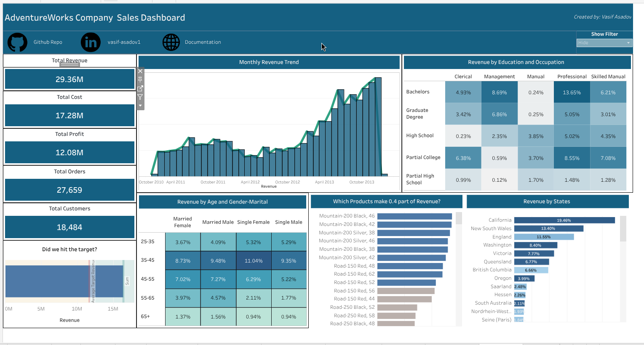Select the Revenue by Age and Gender-Marital title
The height and width of the screenshot is (345, 644).
pos(222,202)
